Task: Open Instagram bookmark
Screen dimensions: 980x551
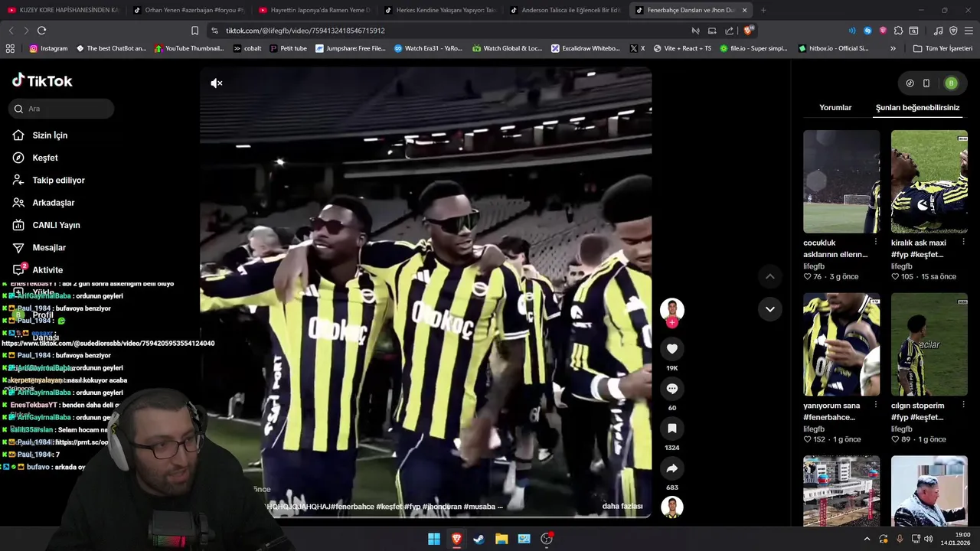Action: point(48,48)
